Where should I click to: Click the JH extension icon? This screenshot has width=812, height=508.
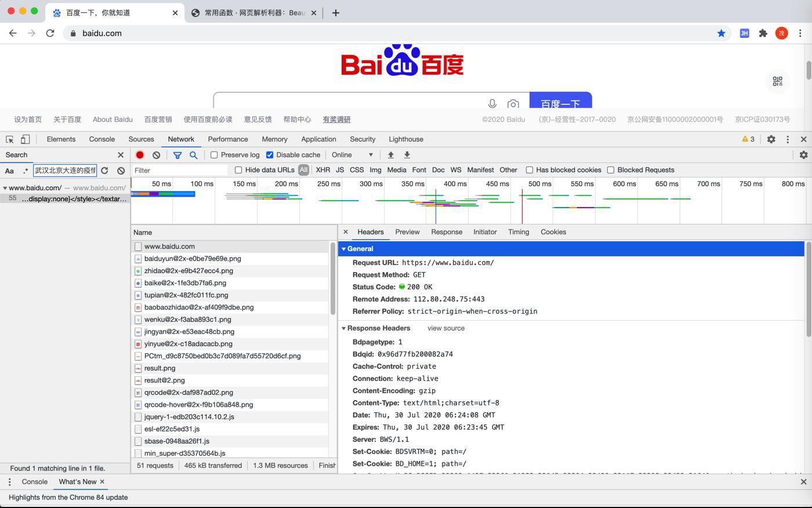(744, 33)
